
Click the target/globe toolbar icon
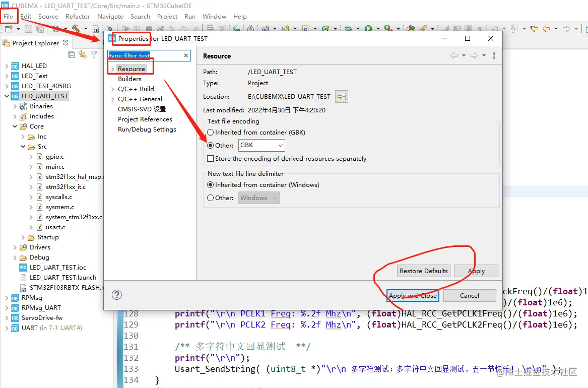[x=56, y=29]
